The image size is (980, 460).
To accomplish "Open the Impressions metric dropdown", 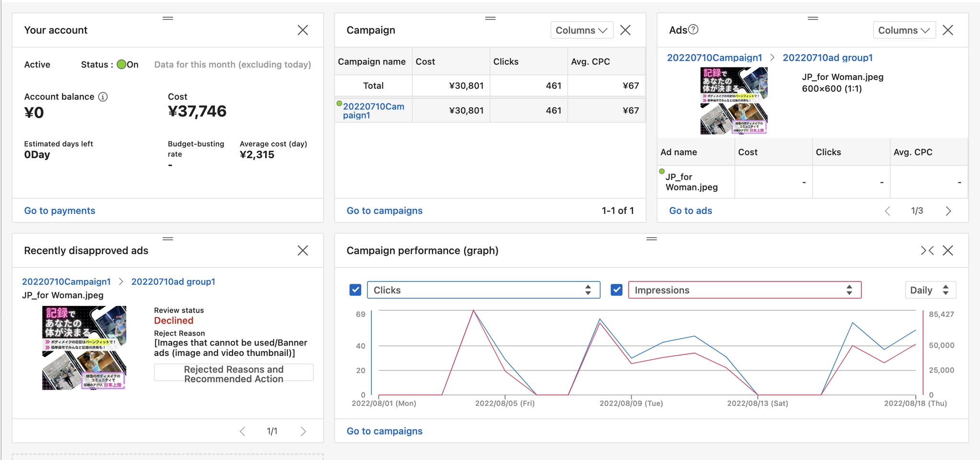I will (744, 290).
